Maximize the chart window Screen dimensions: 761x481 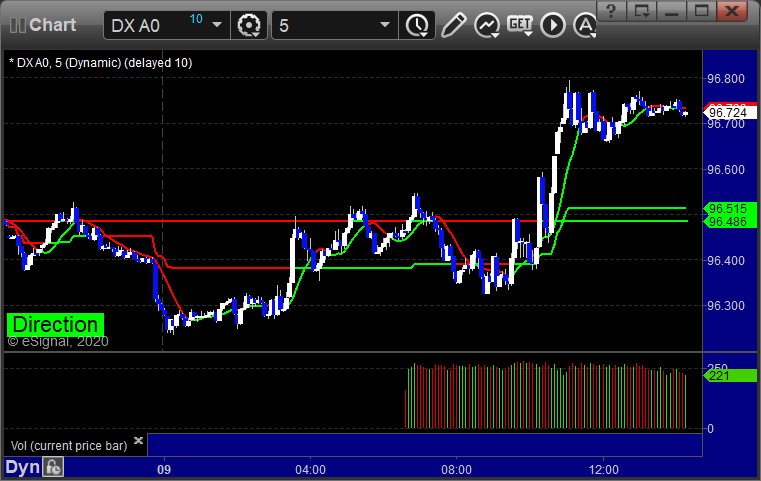click(x=701, y=11)
